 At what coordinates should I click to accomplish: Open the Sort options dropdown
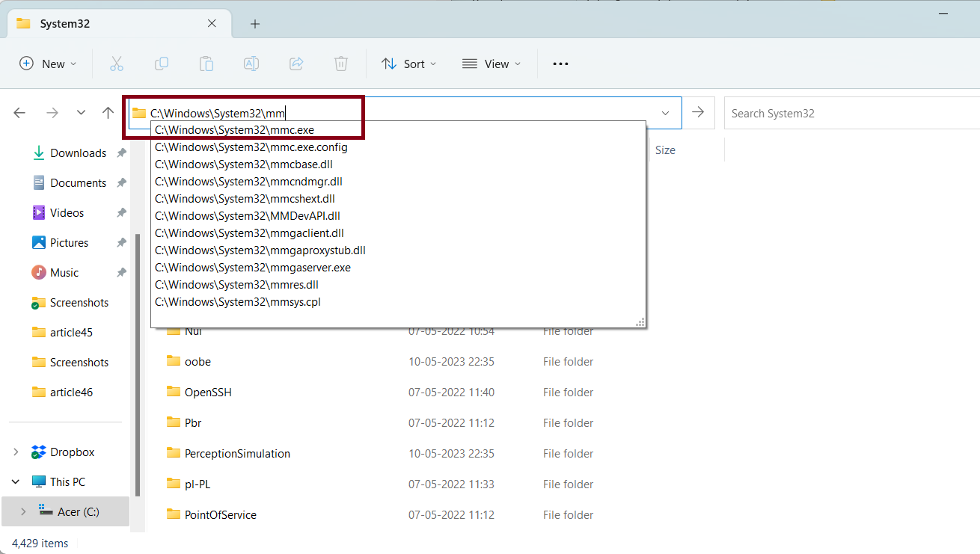(x=408, y=64)
